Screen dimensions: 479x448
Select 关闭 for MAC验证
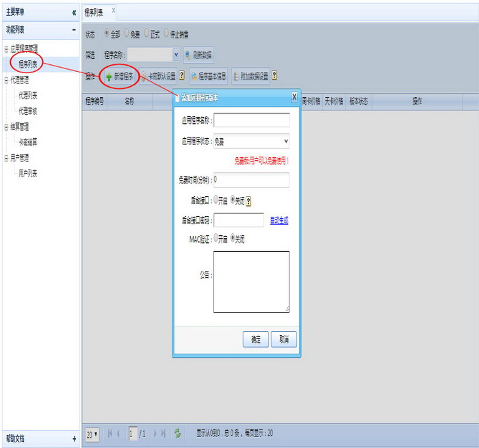click(233, 237)
